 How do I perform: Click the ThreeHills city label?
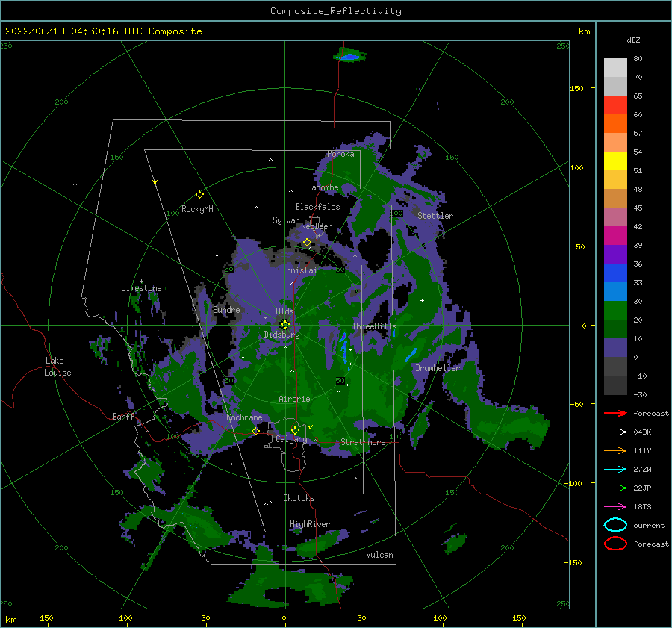(374, 326)
